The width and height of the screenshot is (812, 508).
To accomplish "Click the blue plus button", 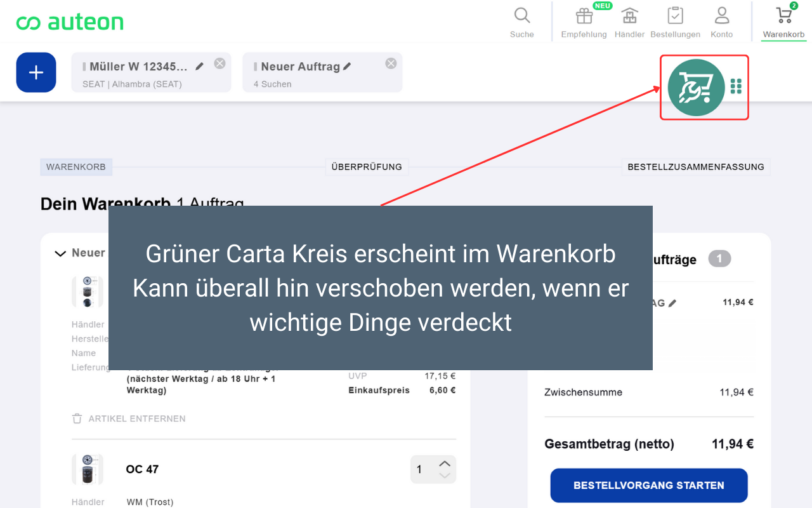I will tap(36, 72).
